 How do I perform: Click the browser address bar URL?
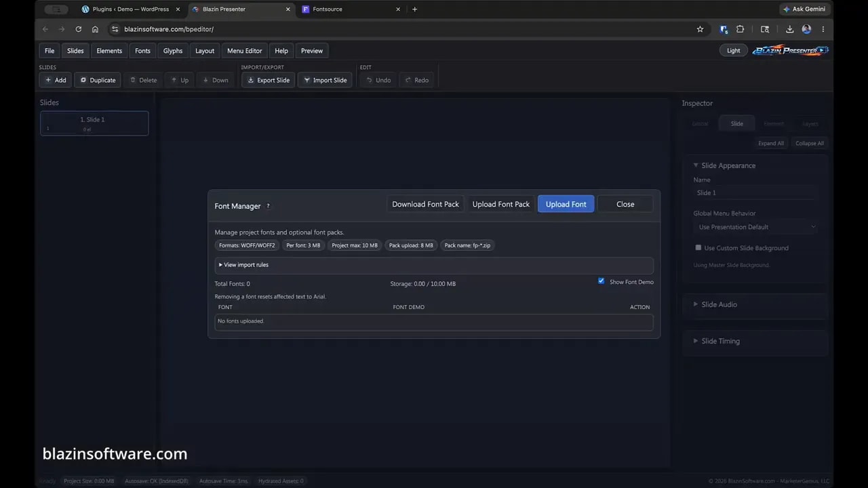(169, 29)
